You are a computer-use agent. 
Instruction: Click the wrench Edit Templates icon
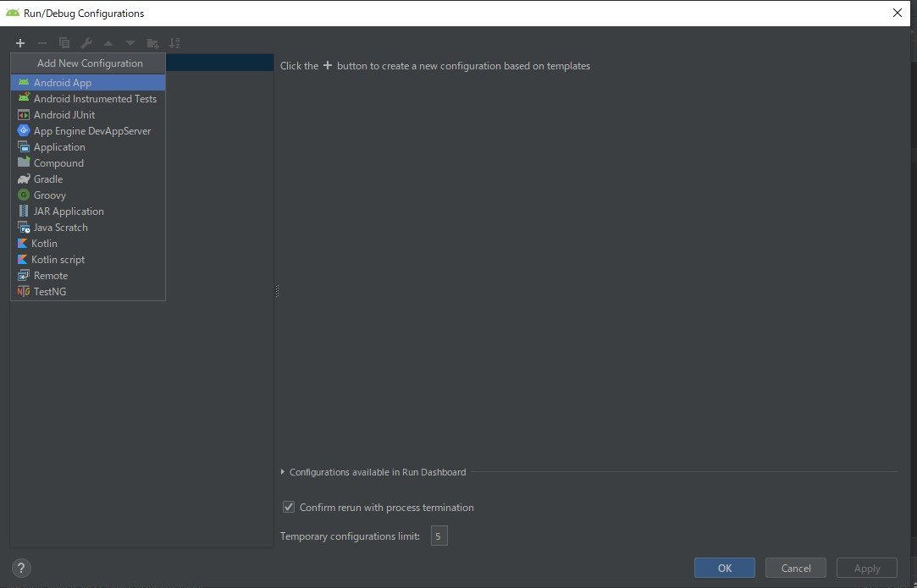pyautogui.click(x=86, y=43)
